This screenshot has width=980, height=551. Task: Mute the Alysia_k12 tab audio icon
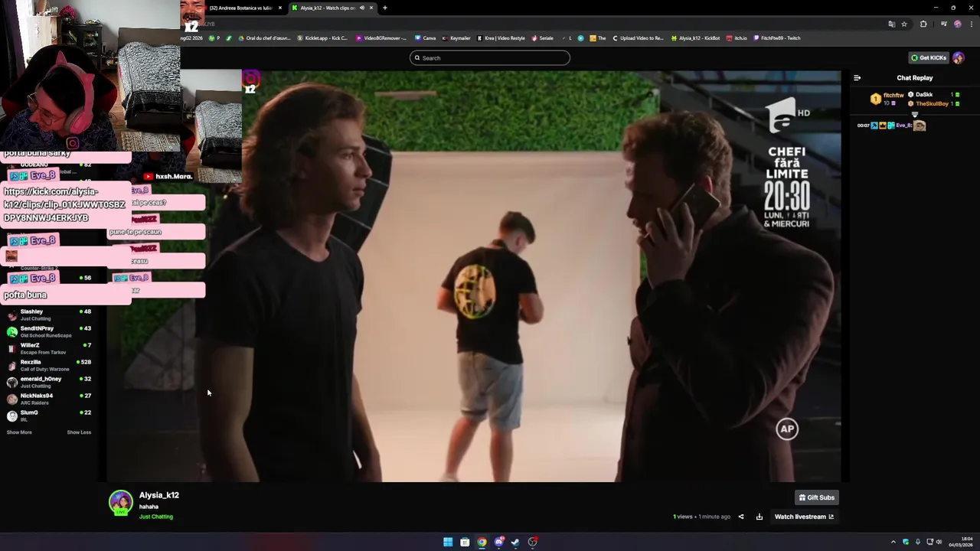(x=362, y=8)
